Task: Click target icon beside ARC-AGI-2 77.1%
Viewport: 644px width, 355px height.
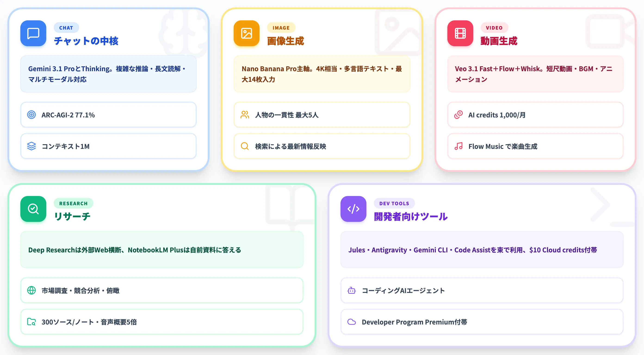Action: click(31, 115)
